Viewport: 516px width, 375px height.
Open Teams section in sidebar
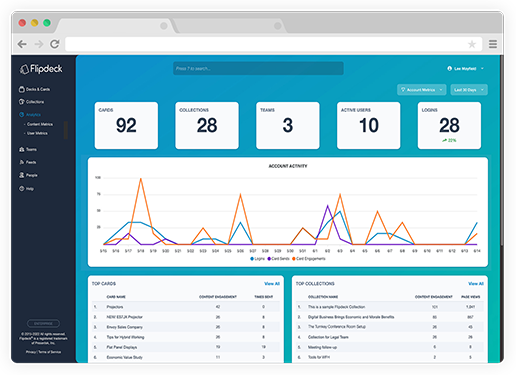click(28, 149)
